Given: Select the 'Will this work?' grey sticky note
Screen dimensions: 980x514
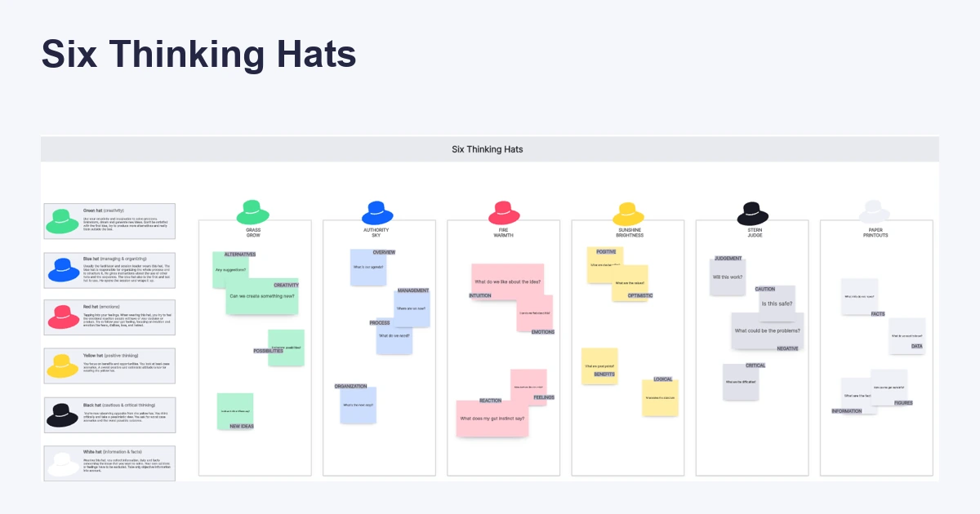Looking at the screenshot, I should tap(728, 277).
